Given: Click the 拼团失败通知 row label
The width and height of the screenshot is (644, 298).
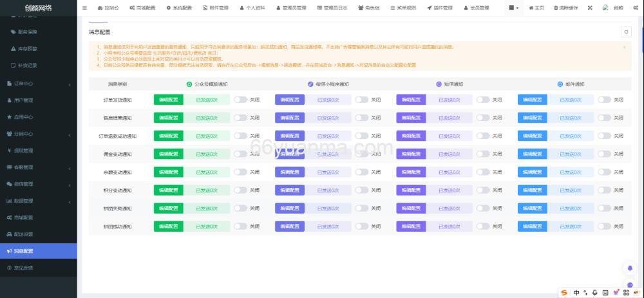Looking at the screenshot, I should pyautogui.click(x=117, y=209).
